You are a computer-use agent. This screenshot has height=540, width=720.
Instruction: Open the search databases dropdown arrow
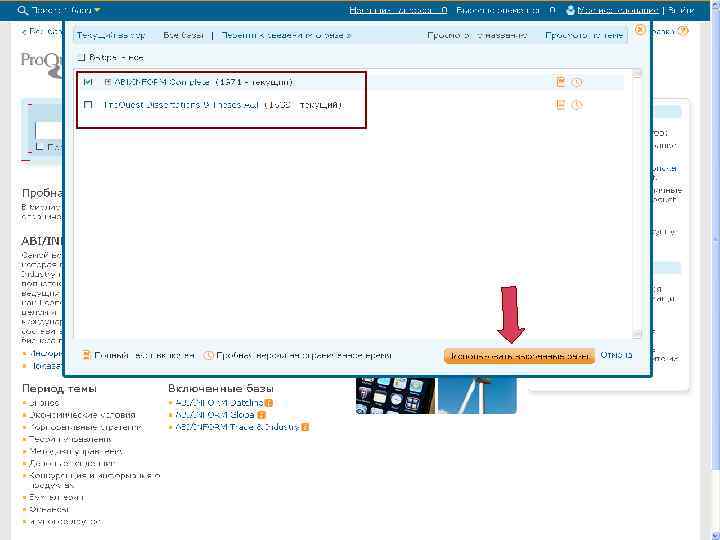pos(97,10)
